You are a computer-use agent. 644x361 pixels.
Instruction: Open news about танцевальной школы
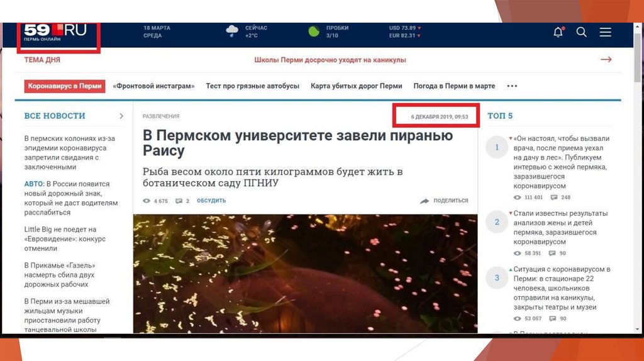point(67,316)
